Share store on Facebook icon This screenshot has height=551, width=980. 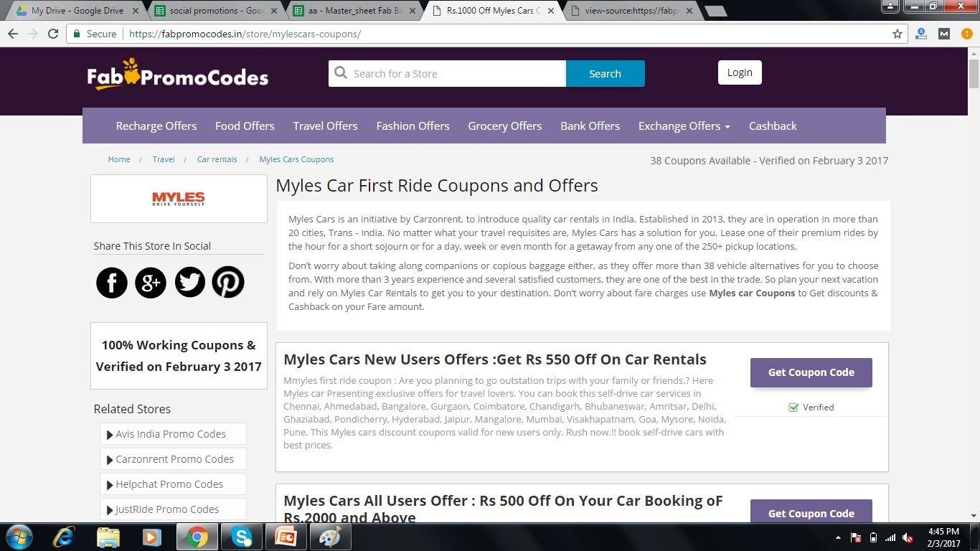[112, 283]
